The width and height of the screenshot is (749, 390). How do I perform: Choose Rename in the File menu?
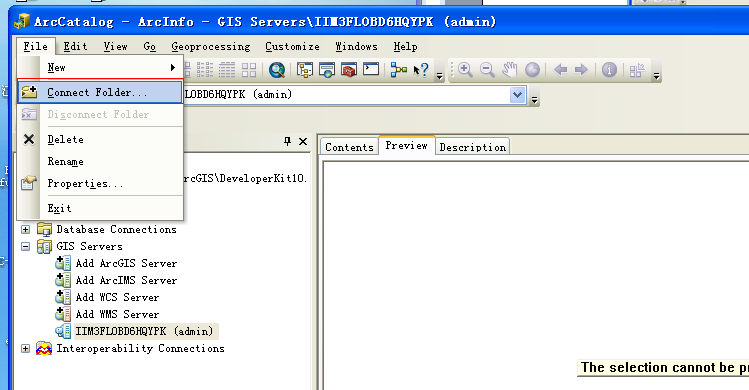(x=100, y=162)
